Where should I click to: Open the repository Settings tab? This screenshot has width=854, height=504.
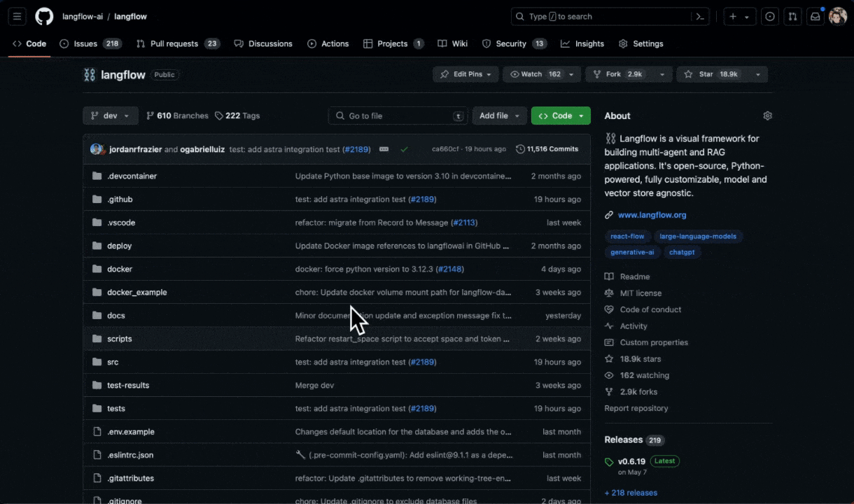[641, 43]
